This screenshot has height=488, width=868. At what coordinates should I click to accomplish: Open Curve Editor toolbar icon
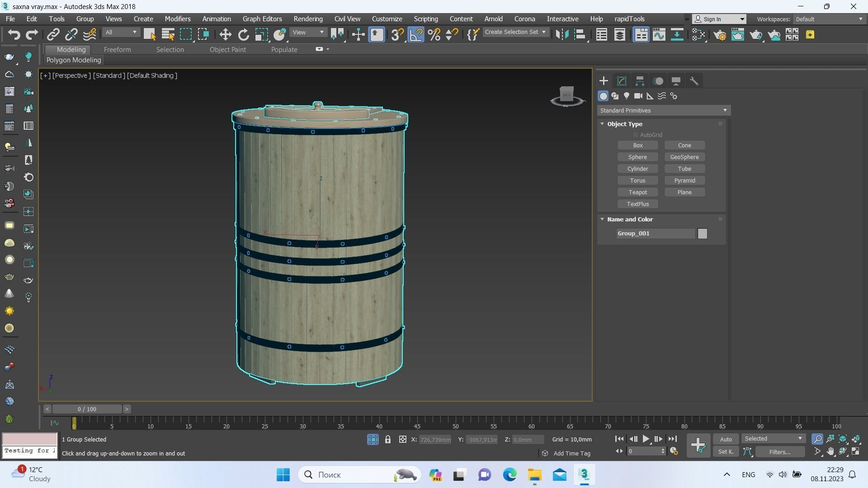point(659,34)
